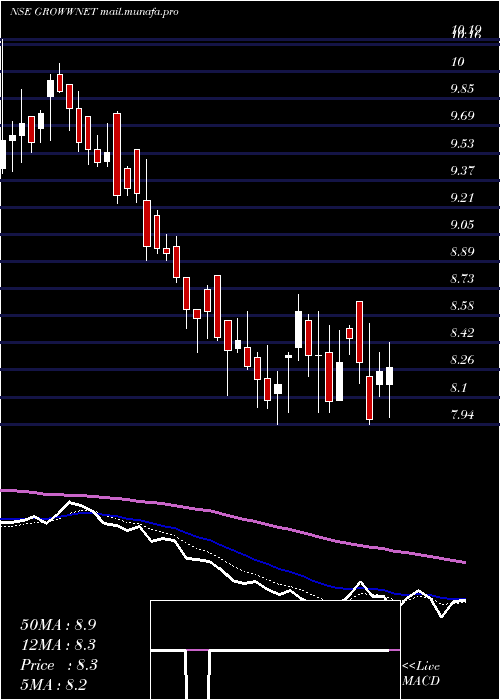Select the 8.26 price axis label

coord(462,360)
